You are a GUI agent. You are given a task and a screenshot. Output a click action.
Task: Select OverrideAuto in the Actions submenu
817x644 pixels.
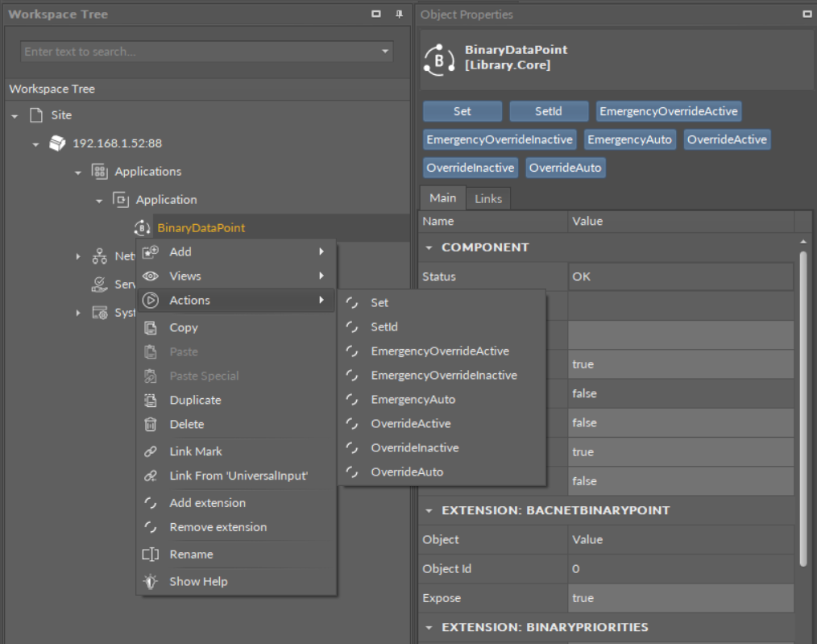[x=406, y=472]
